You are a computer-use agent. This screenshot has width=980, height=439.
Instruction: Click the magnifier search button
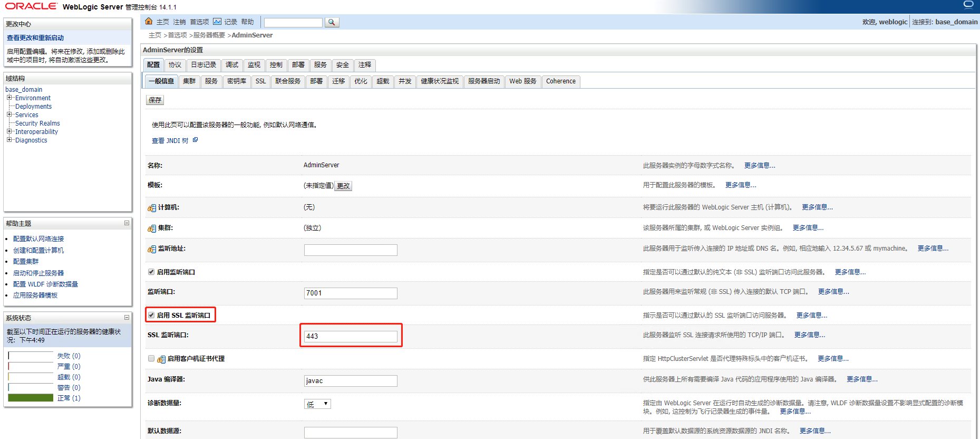click(x=332, y=22)
